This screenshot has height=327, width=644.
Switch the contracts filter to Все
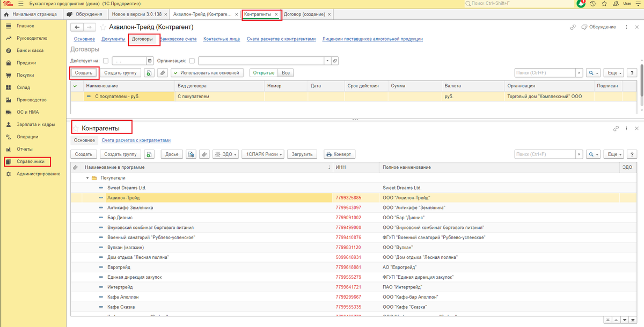pyautogui.click(x=286, y=72)
